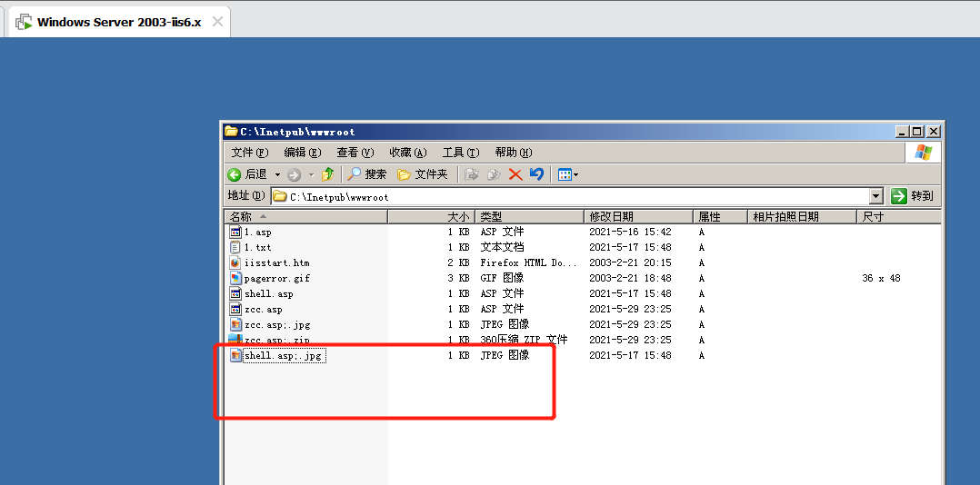Expand the address bar dropdown list

[x=876, y=196]
